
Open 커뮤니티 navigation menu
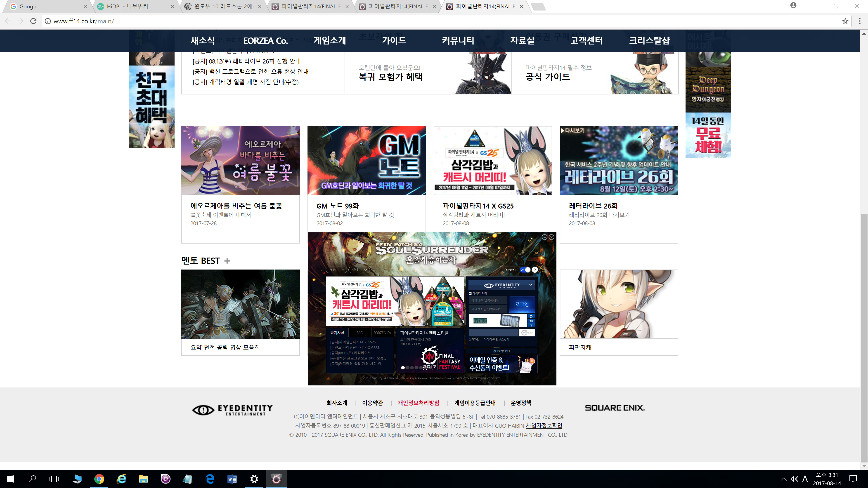pos(458,40)
